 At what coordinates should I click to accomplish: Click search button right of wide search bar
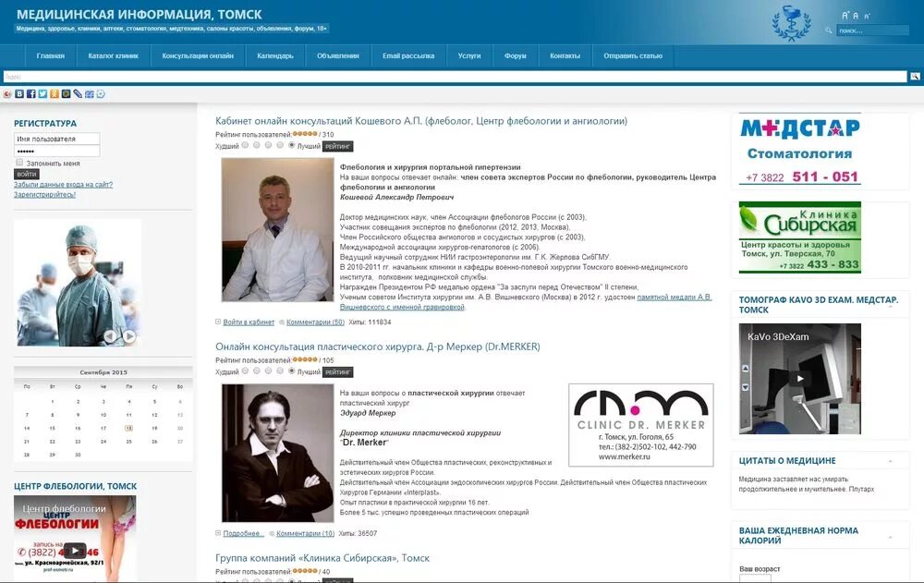coord(915,77)
